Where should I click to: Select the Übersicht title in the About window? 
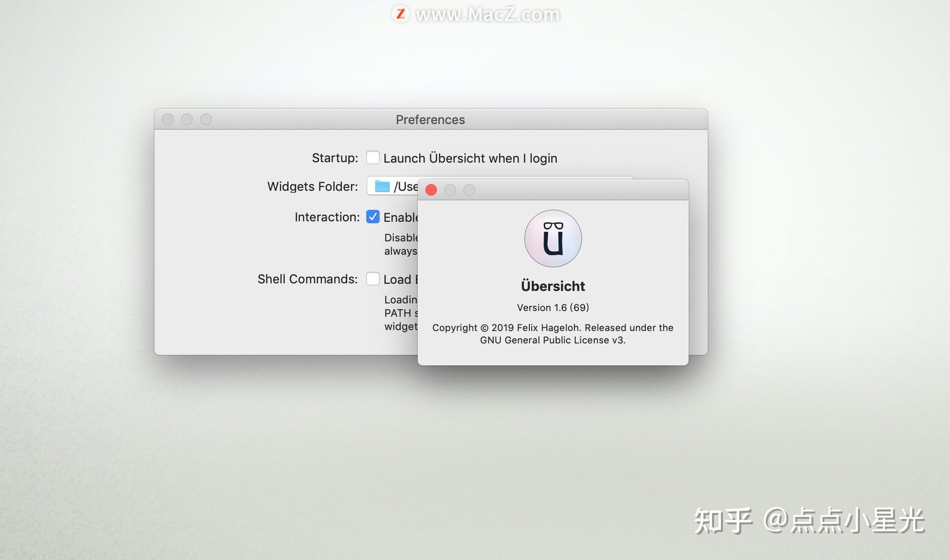point(553,286)
